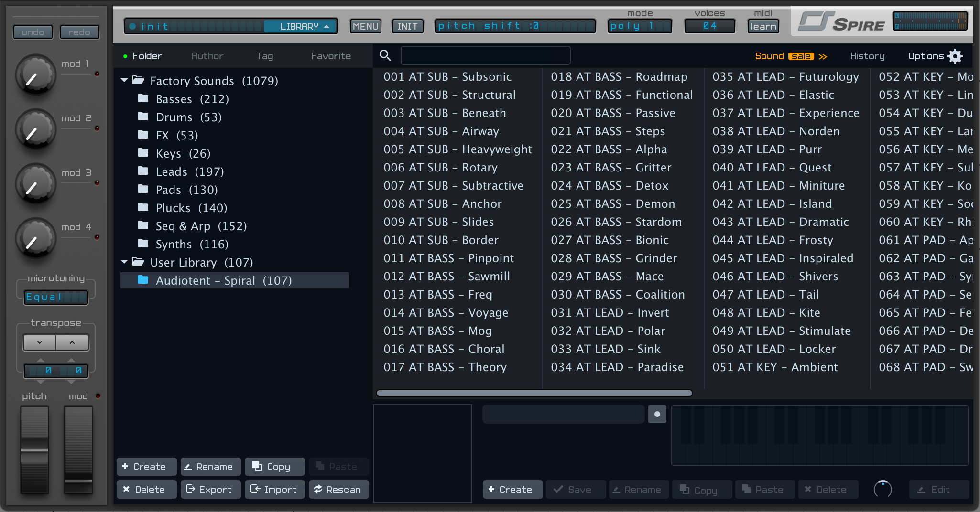Click the Rescan refresh button
980x512 pixels.
tap(338, 490)
